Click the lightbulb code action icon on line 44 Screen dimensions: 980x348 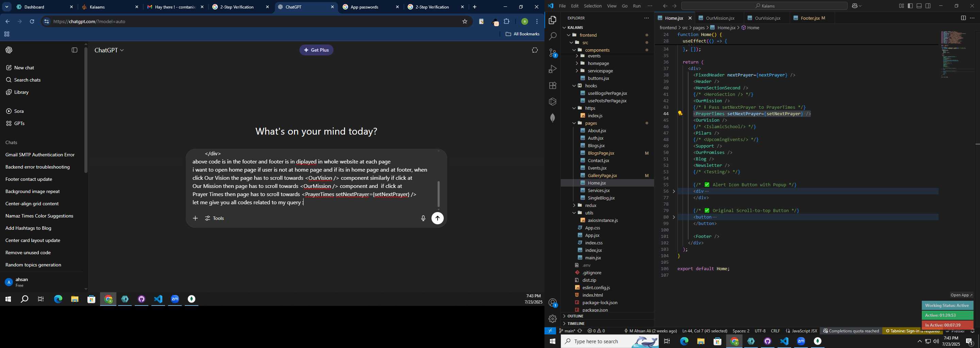[680, 113]
